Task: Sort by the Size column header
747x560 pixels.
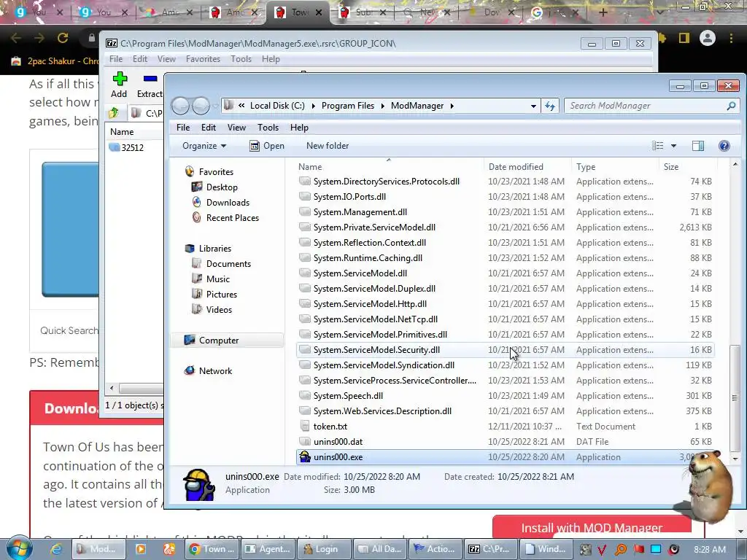Action: pyautogui.click(x=687, y=167)
